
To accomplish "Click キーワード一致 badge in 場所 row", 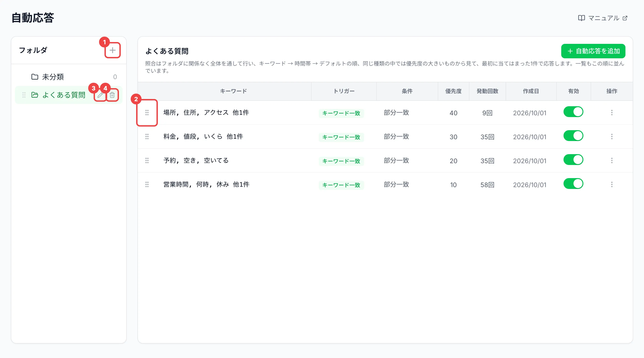I will pos(341,113).
